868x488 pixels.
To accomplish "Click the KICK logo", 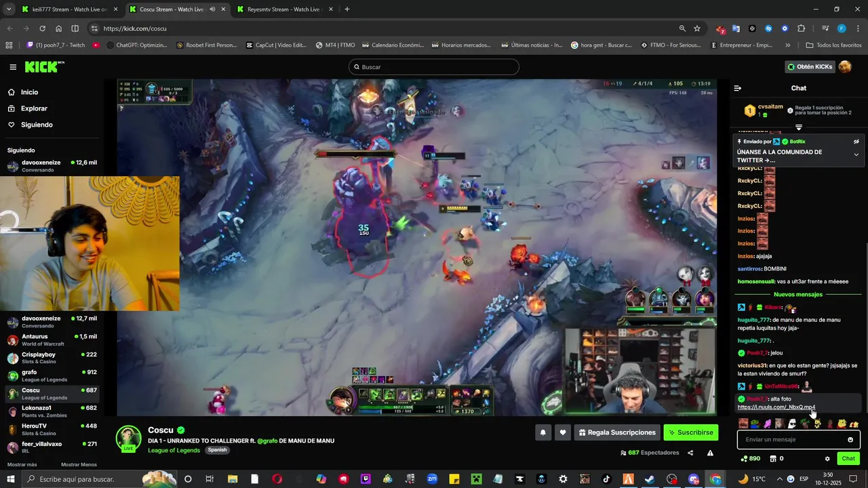I will [44, 66].
